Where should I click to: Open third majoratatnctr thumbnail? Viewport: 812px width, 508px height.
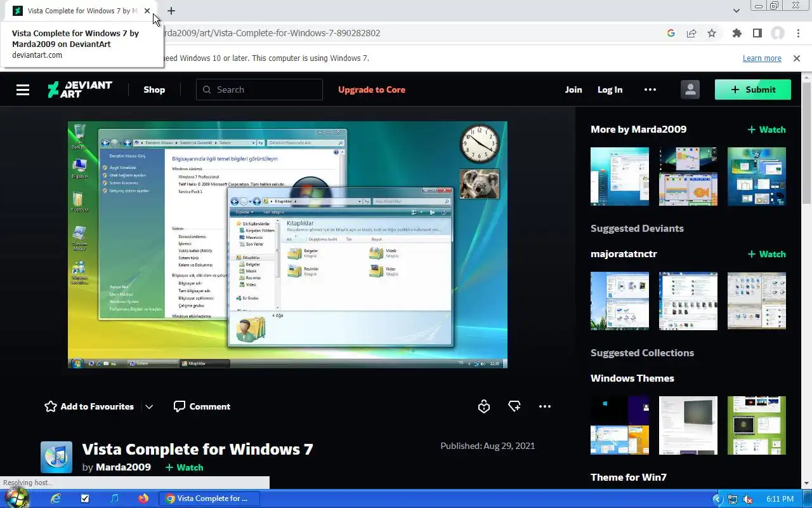point(757,301)
